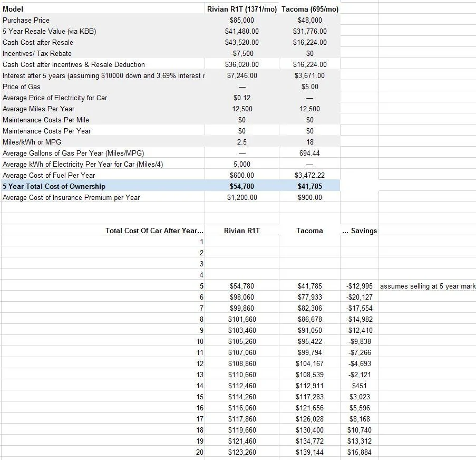Select the Rivian R1T (1371/mo) header
Screen dimensions: 476x460
click(x=241, y=9)
